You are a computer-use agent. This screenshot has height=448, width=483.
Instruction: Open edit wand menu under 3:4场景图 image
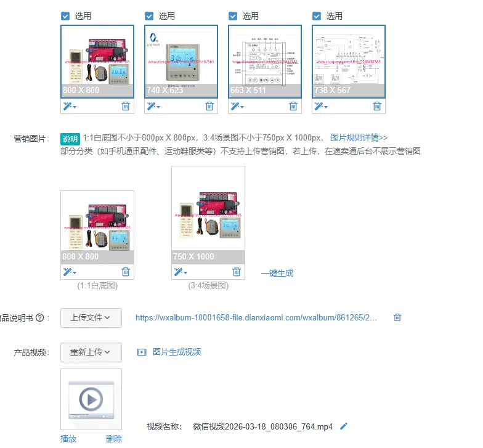tap(181, 272)
